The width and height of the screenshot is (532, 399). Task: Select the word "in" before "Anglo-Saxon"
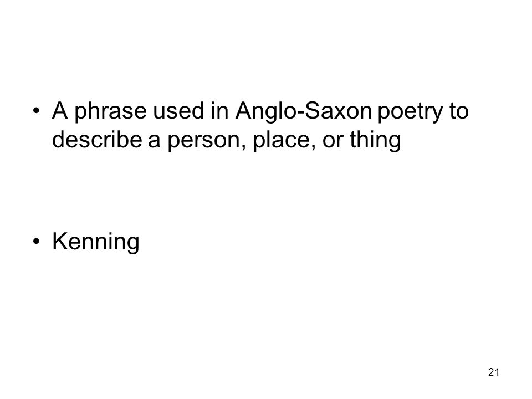click(x=219, y=111)
